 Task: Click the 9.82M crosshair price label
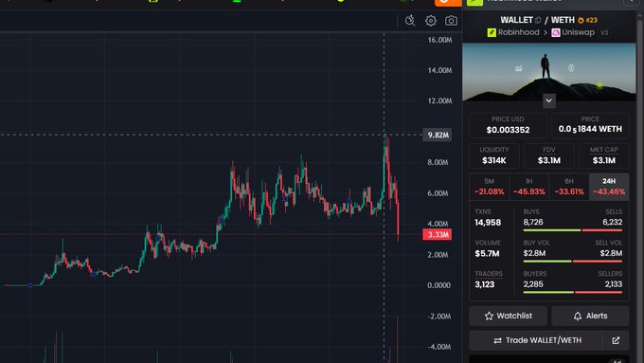click(438, 135)
